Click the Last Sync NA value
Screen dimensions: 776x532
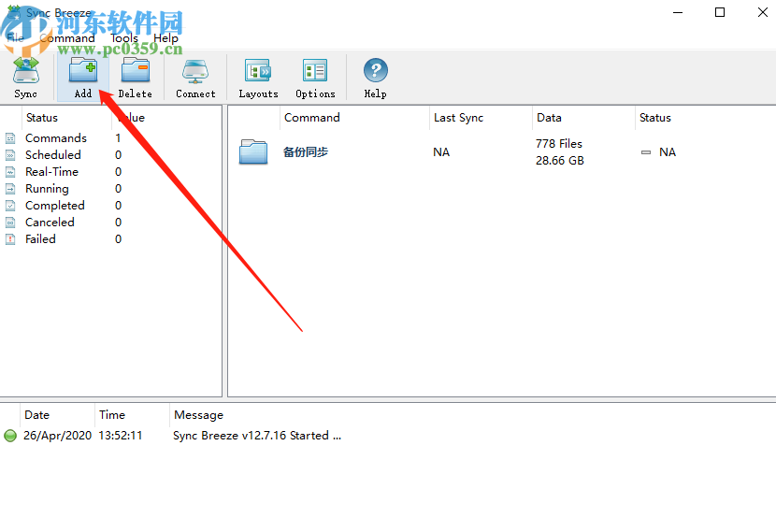pyautogui.click(x=441, y=151)
